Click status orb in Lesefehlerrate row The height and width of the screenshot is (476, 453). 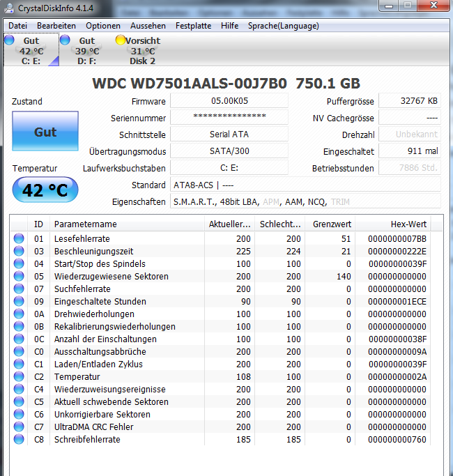click(x=19, y=238)
